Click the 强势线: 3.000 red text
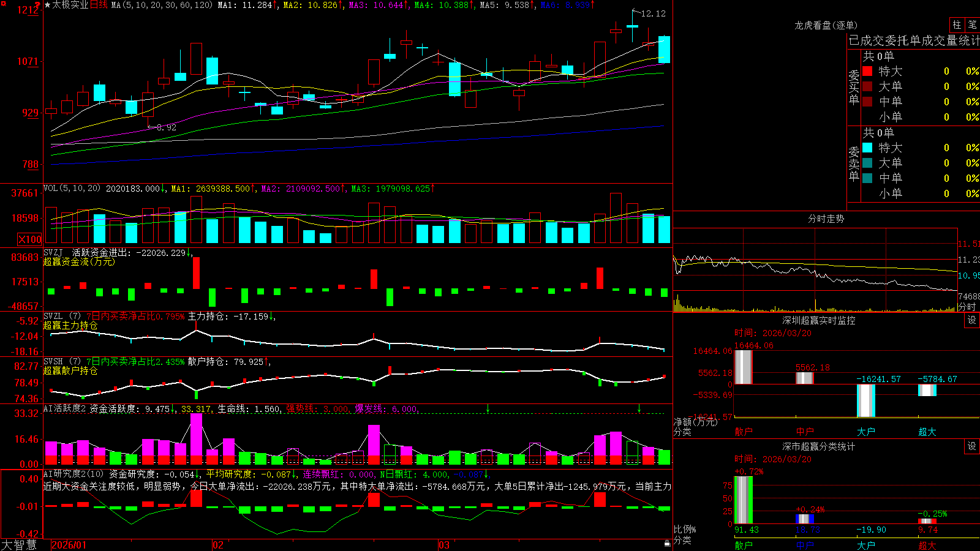The height and width of the screenshot is (551, 980). point(317,408)
